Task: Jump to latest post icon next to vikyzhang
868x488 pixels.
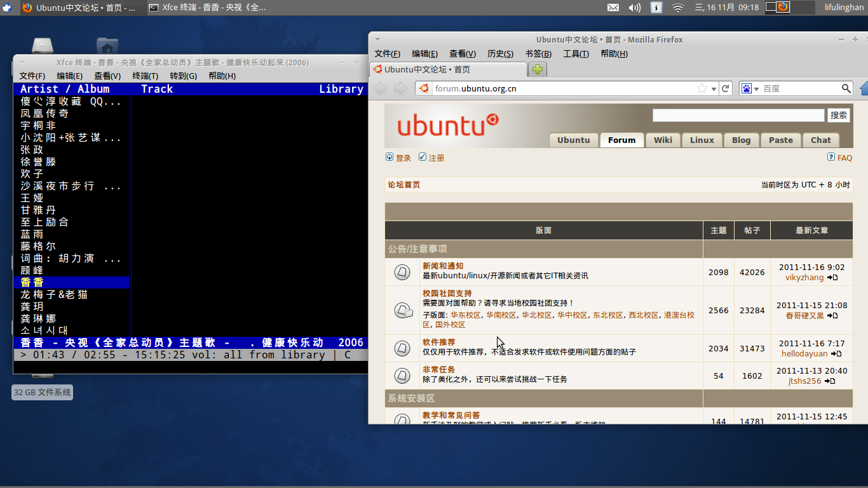Action: 832,278
